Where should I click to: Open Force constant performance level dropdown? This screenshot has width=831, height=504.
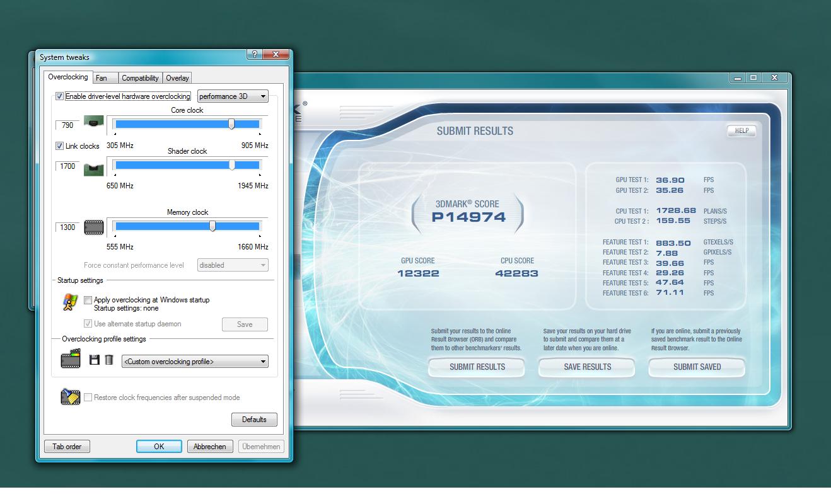[x=233, y=265]
